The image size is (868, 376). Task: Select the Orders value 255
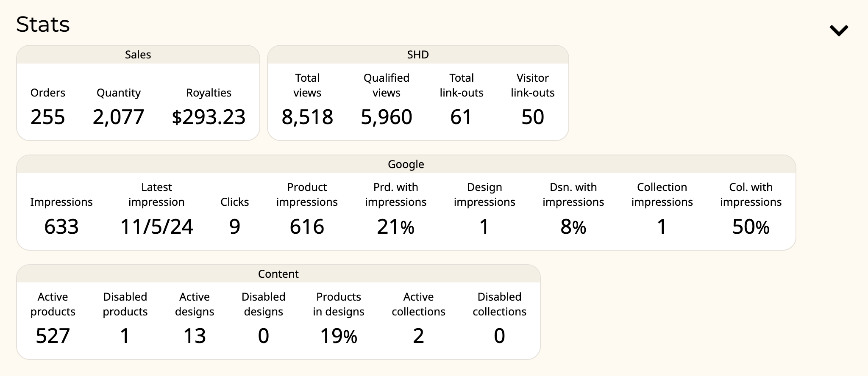coord(47,117)
